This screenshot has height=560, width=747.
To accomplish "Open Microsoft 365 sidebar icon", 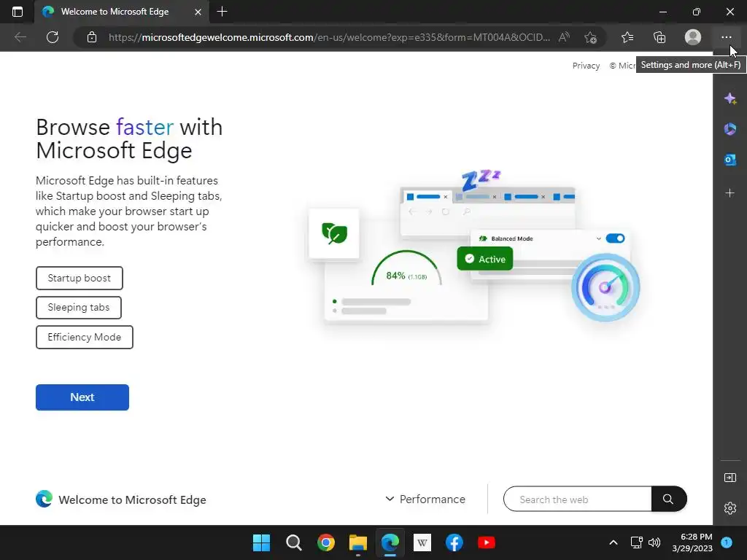I will (729, 129).
